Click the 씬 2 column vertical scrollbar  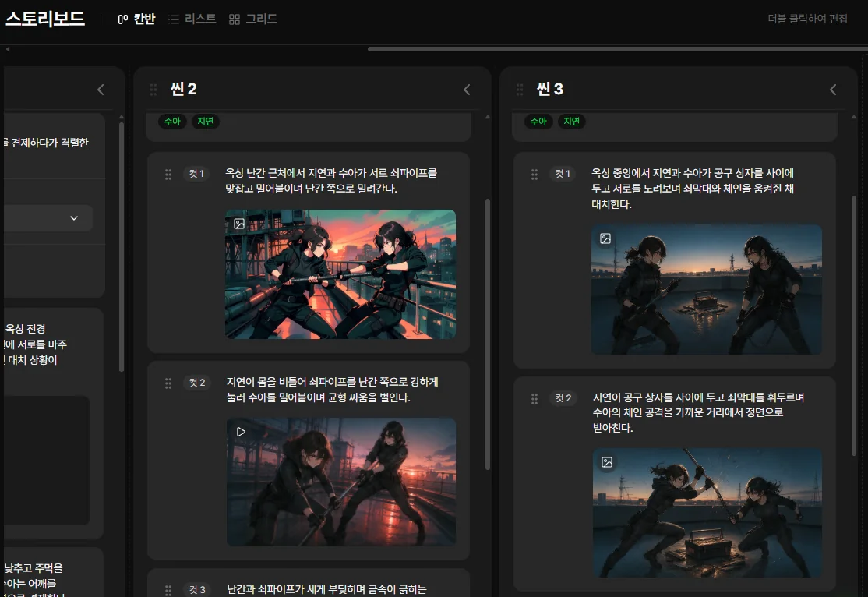tap(488, 334)
